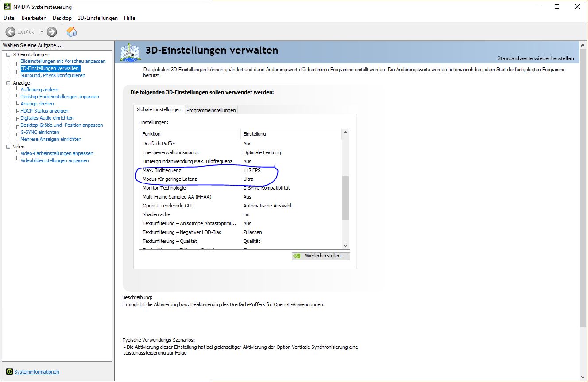Image resolution: width=588 pixels, height=382 pixels.
Task: Open Anzeige drehen
Action: [x=37, y=104]
